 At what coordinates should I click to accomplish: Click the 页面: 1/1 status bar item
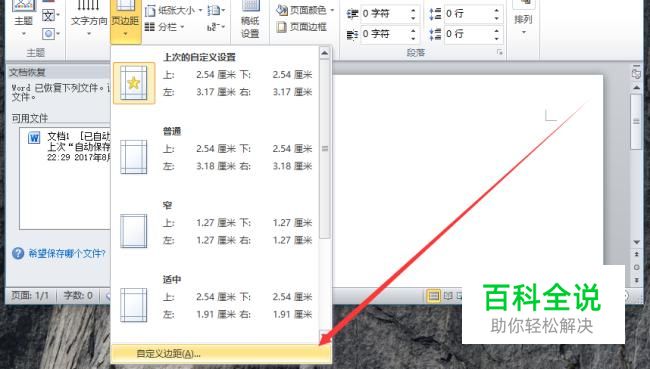pyautogui.click(x=30, y=296)
